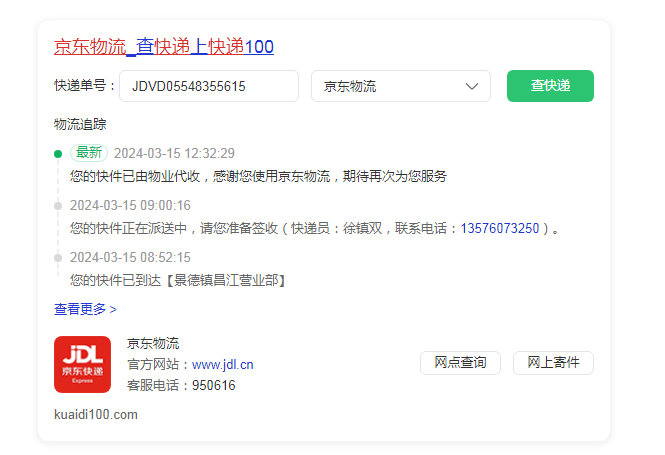Open the 京东物流_查快递上快递100 title link

click(164, 47)
